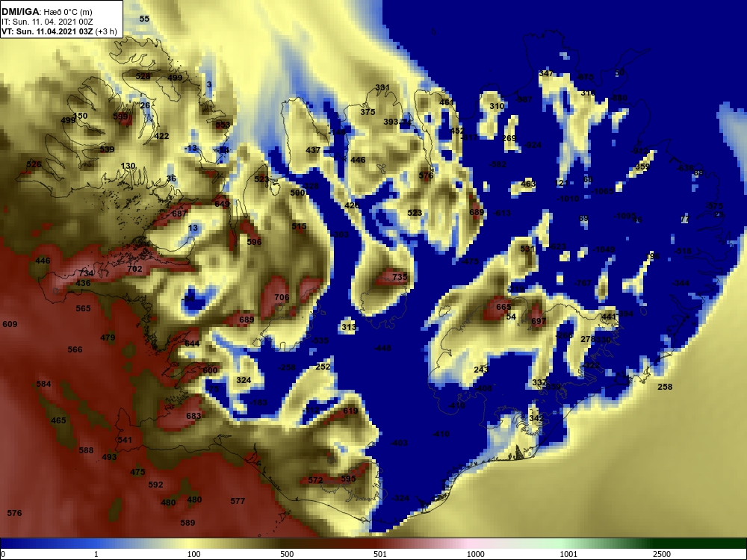Click the pink section of the color scale
Screen dimensions: 747x560
[469, 544]
